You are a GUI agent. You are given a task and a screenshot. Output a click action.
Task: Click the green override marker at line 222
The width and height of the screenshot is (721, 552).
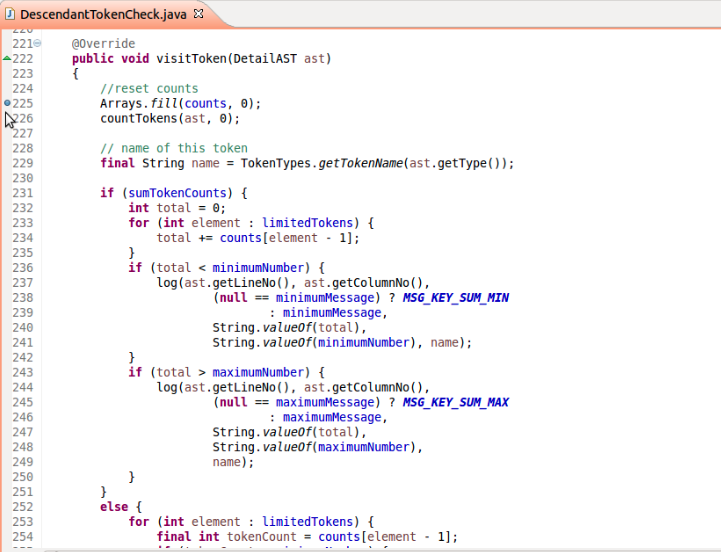click(7, 59)
